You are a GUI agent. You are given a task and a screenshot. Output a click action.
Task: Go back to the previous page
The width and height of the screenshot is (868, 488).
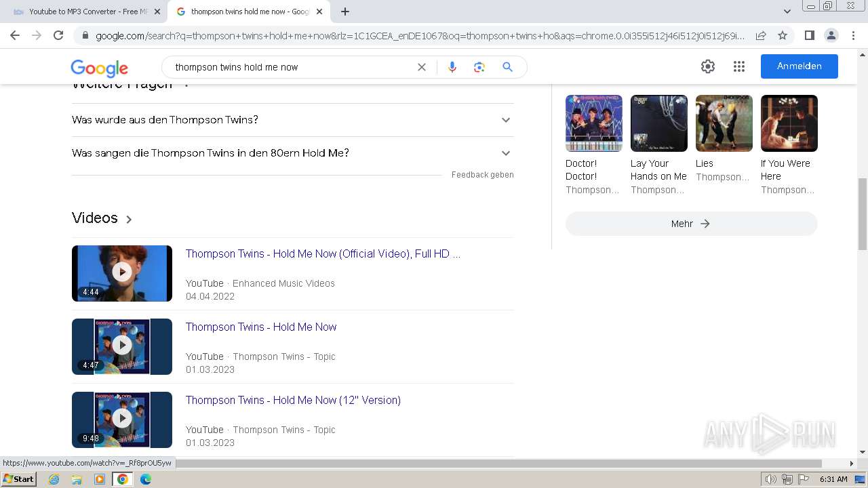(x=15, y=35)
